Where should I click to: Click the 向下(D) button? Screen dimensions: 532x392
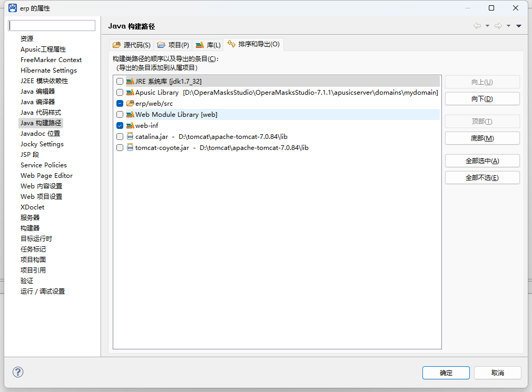(482, 99)
